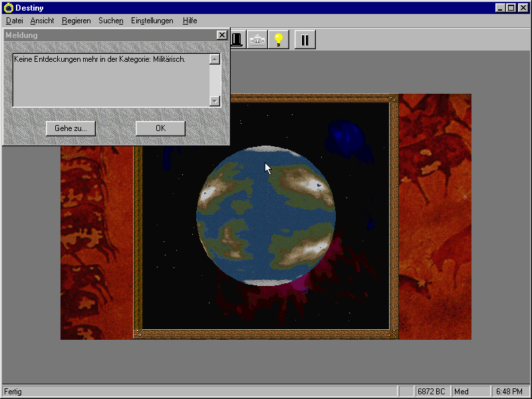Open the government building toolbar icon
The width and height of the screenshot is (532, 399).
tap(257, 39)
